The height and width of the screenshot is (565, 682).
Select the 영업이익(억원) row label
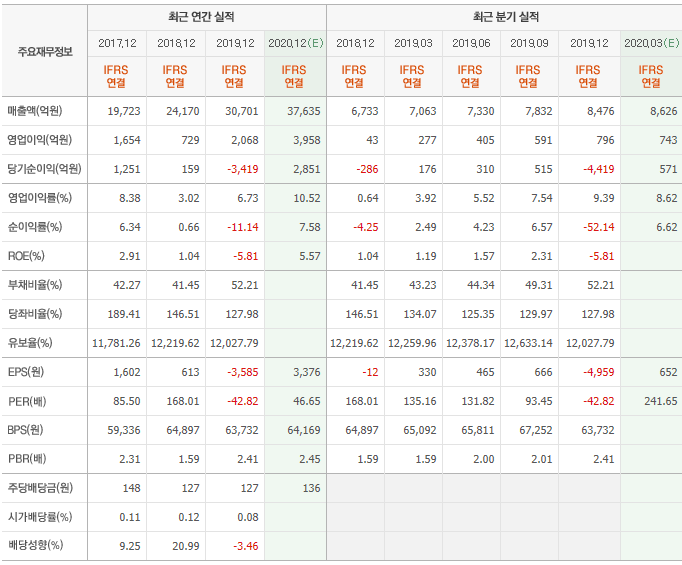pyautogui.click(x=39, y=140)
